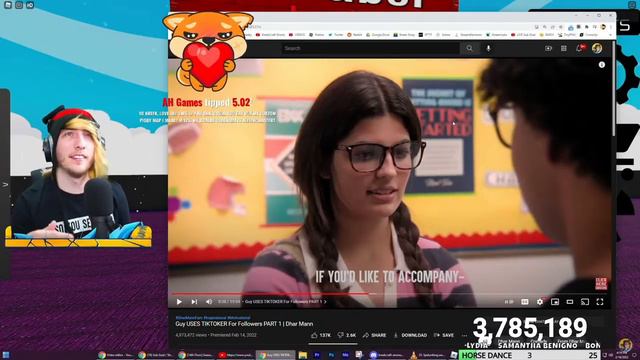Expand the collapsed left side panel arrow
The height and width of the screenshot is (360, 640).
click(5, 184)
